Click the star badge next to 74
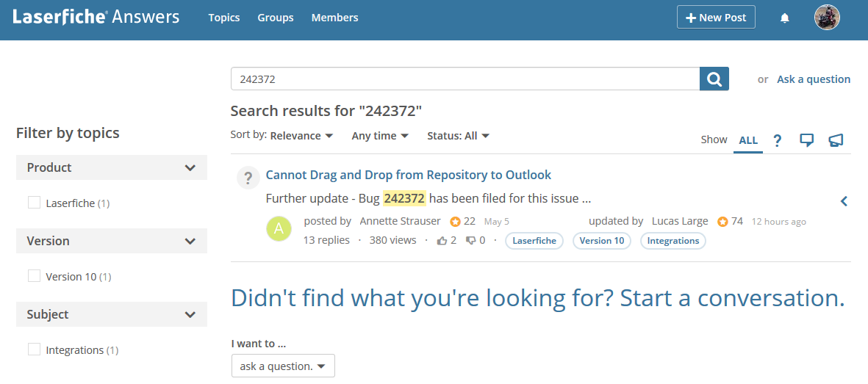This screenshot has width=868, height=384. click(x=722, y=222)
